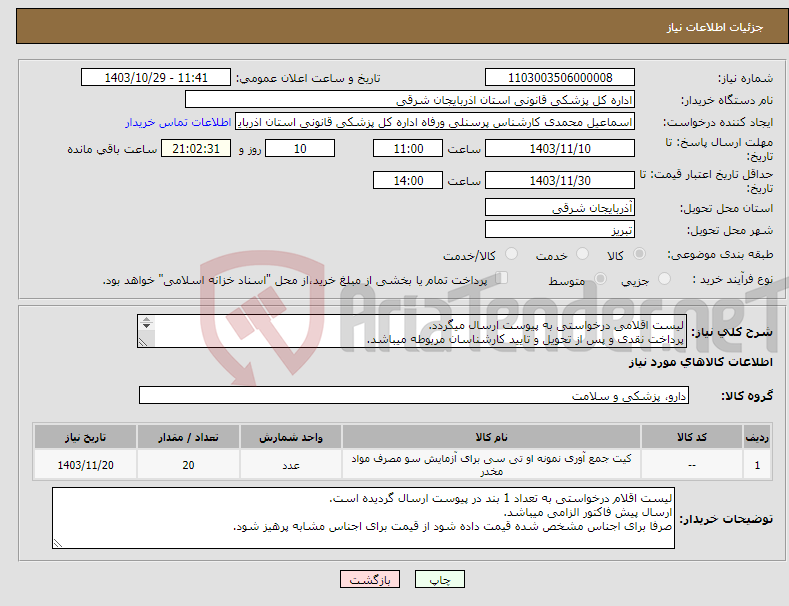Click the جزئیات اطلاعات نیاز page title
The width and height of the screenshot is (789, 606).
(715, 27)
